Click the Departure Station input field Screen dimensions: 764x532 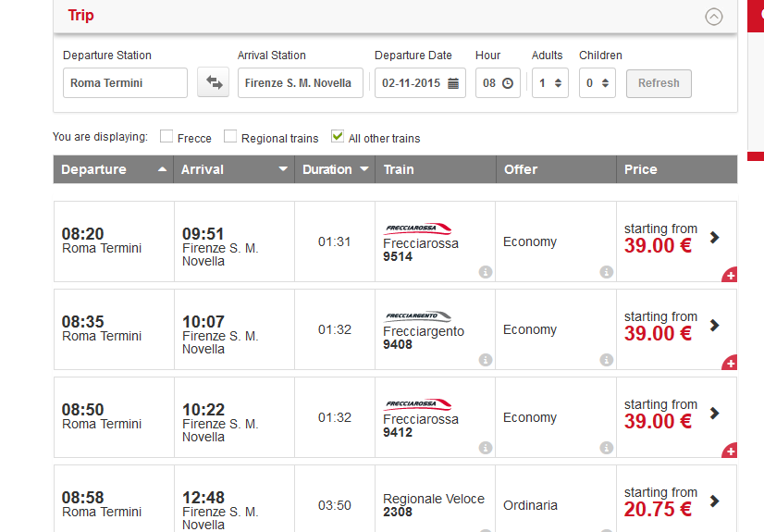point(125,83)
